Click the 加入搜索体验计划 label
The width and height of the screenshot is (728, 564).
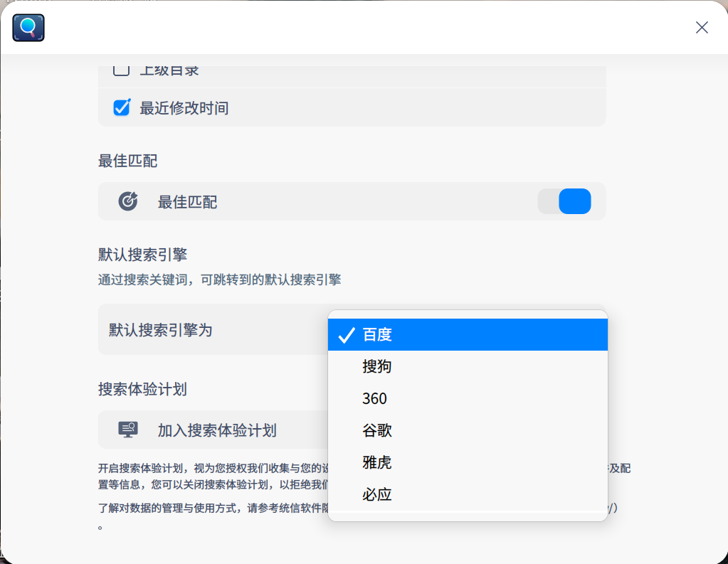[217, 430]
